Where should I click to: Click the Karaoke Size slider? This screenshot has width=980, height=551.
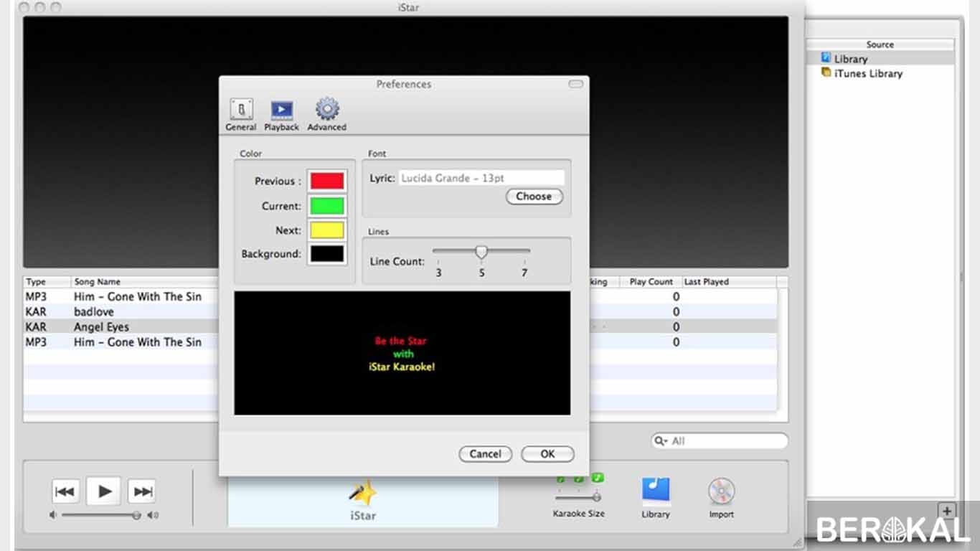(578, 496)
